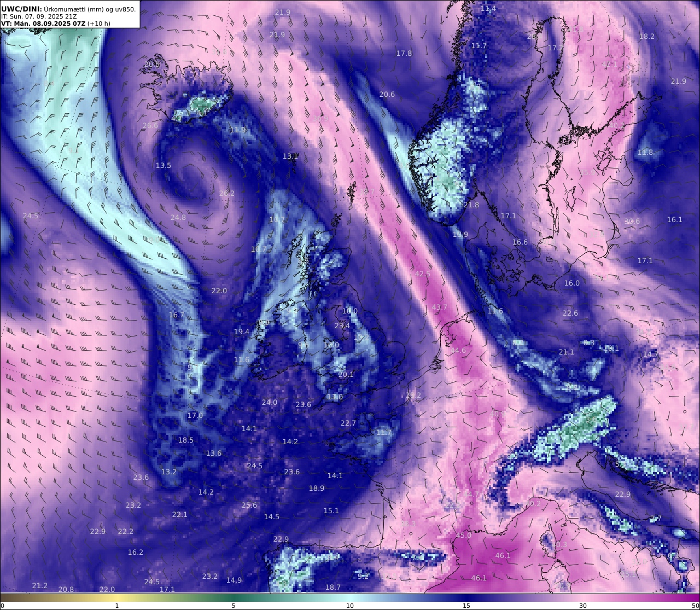Click the 30 tick on the color scale
700x610 pixels.
(583, 606)
